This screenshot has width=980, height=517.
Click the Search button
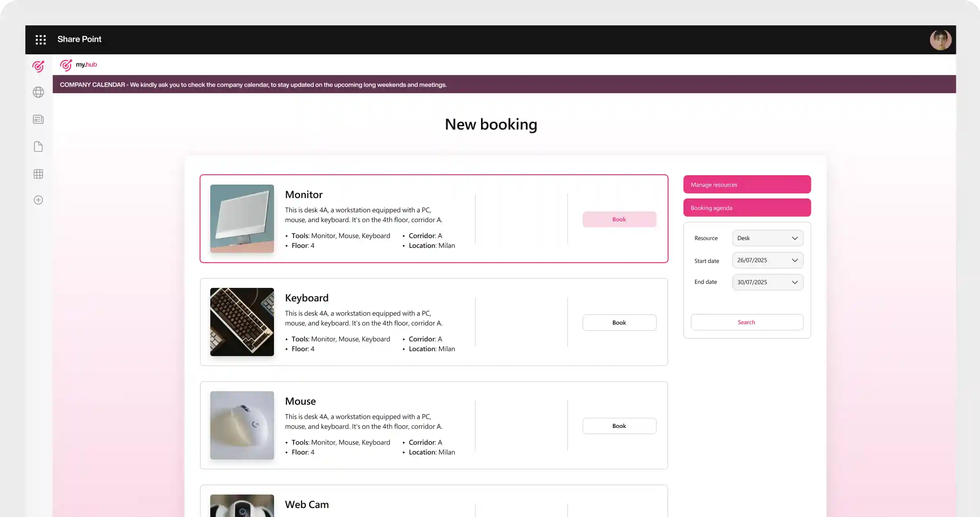pyautogui.click(x=747, y=322)
